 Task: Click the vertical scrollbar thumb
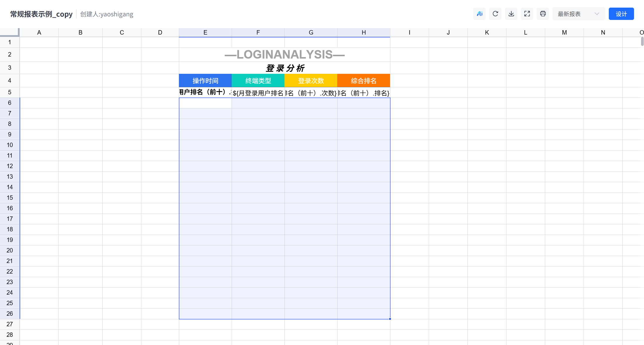(x=642, y=41)
